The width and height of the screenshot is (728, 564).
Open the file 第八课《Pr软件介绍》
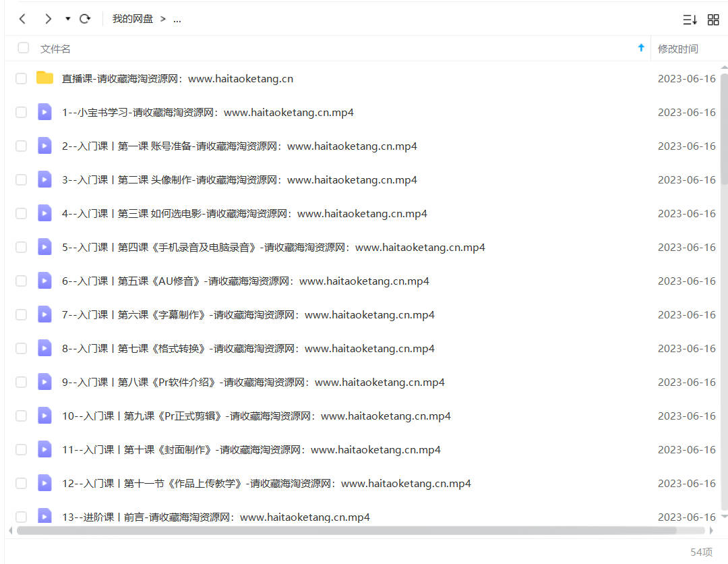(x=253, y=383)
